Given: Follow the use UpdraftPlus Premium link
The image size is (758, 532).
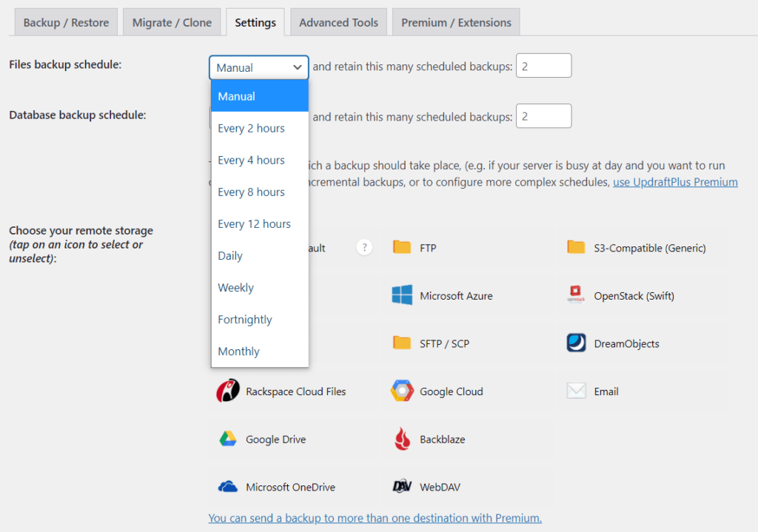Looking at the screenshot, I should coord(675,182).
